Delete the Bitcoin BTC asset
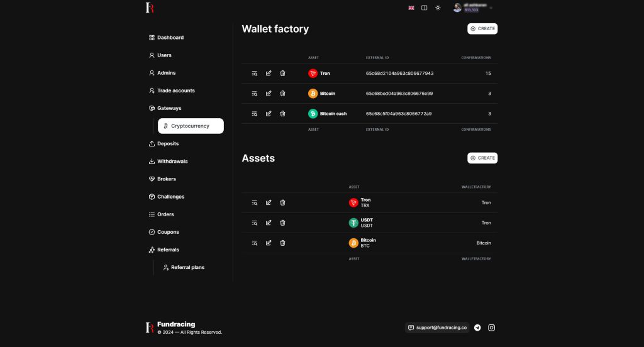Image resolution: width=644 pixels, height=347 pixels. click(x=282, y=243)
